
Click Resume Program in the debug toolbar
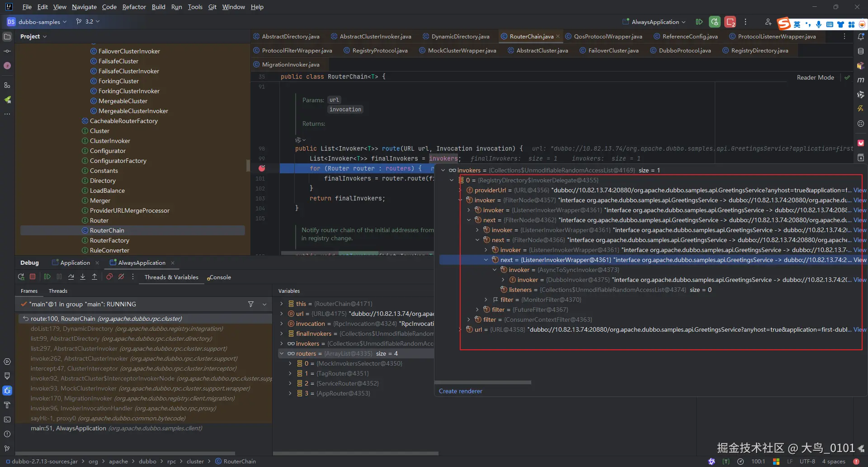coord(47,277)
